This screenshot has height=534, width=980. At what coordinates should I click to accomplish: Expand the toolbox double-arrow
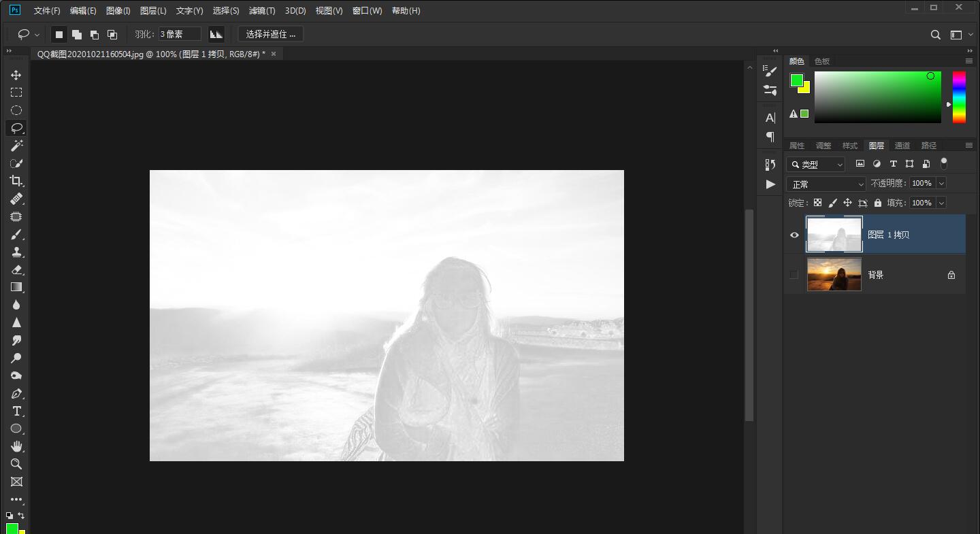point(10,51)
